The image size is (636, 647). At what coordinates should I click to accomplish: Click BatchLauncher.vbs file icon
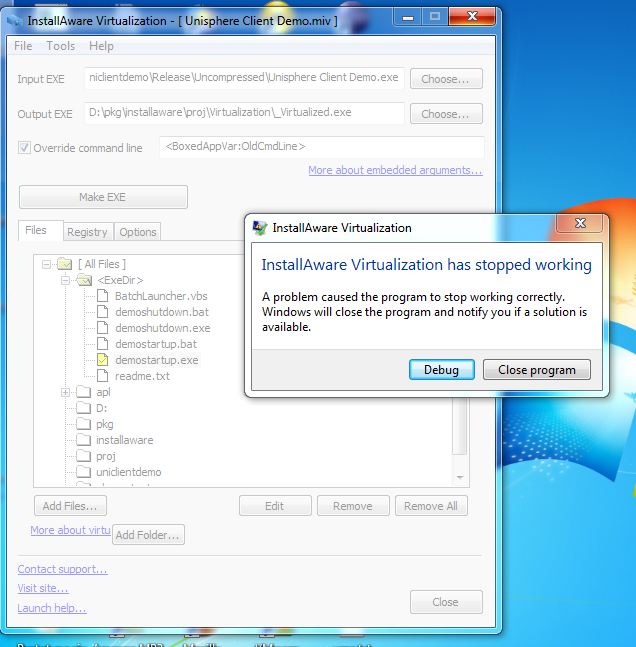[x=102, y=296]
